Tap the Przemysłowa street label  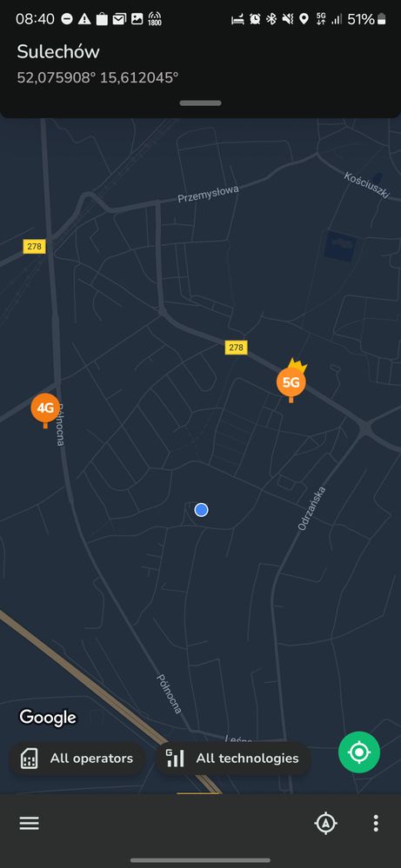[x=208, y=194]
